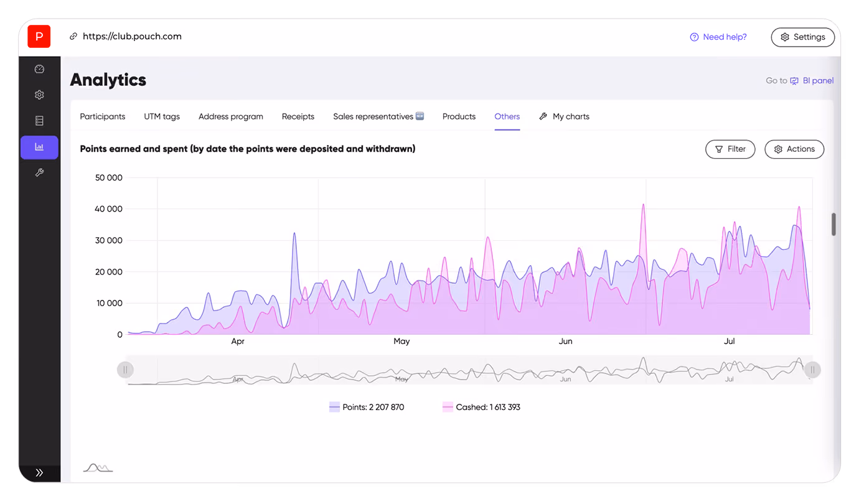Click the red P logo icon
Viewport: 859px width, 504px height.
[39, 37]
